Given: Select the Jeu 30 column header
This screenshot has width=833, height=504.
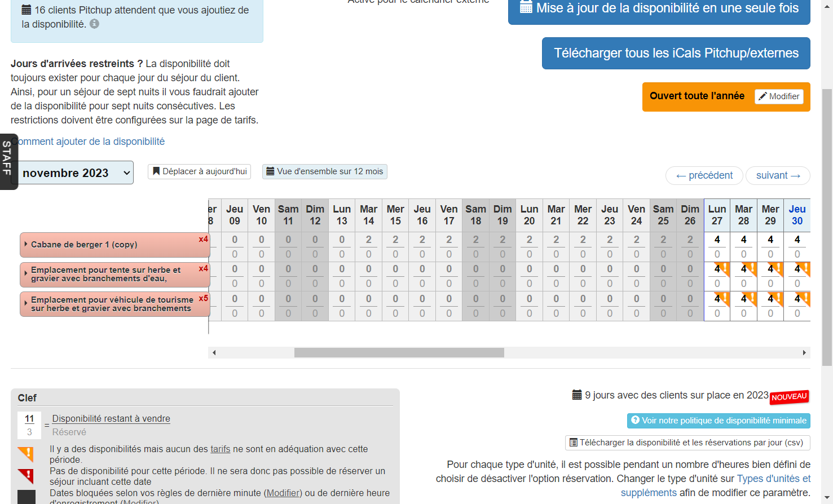Looking at the screenshot, I should 797,215.
